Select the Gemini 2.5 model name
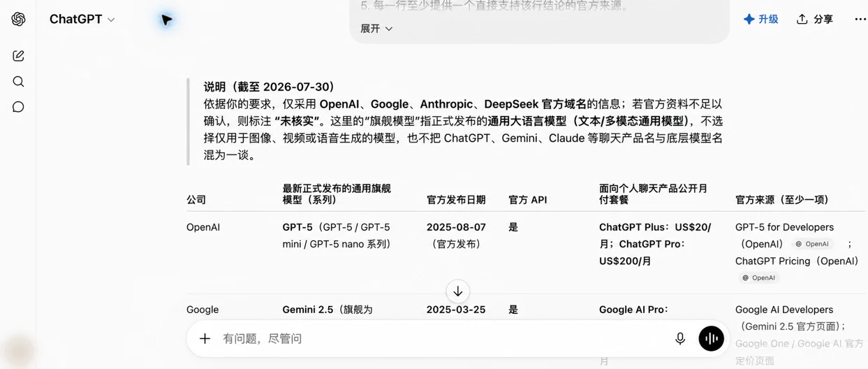Viewport: 868px width, 369px height. click(x=308, y=310)
